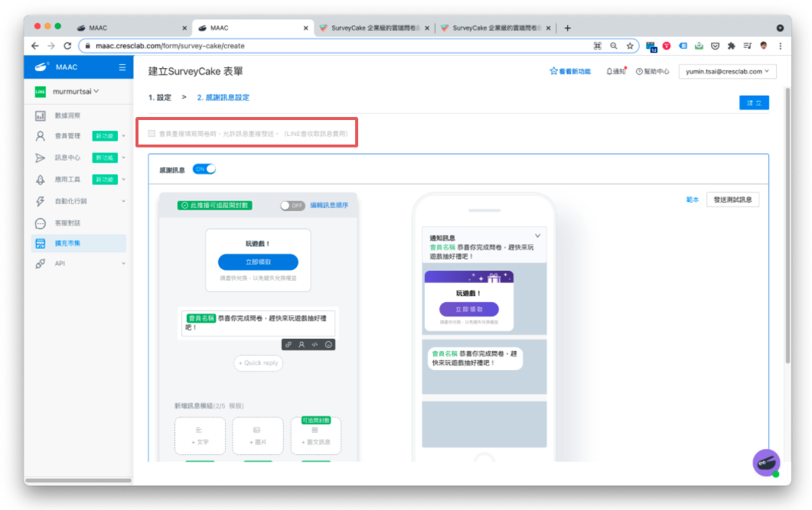The height and width of the screenshot is (510, 812).
Task: Open the 範本 template link
Action: (x=693, y=200)
